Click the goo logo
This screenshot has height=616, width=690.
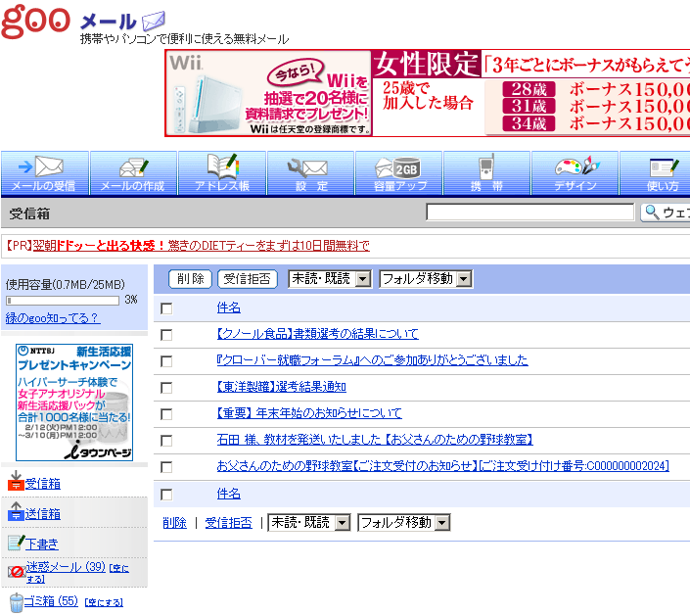point(35,21)
